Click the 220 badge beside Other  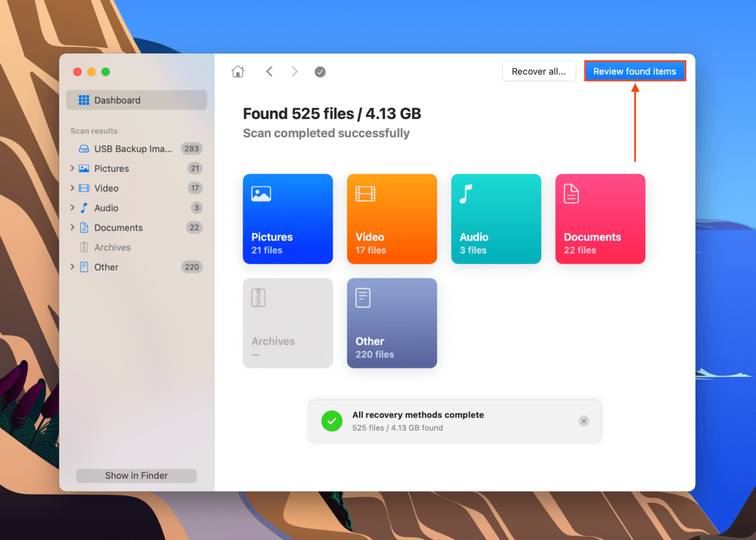[192, 267]
